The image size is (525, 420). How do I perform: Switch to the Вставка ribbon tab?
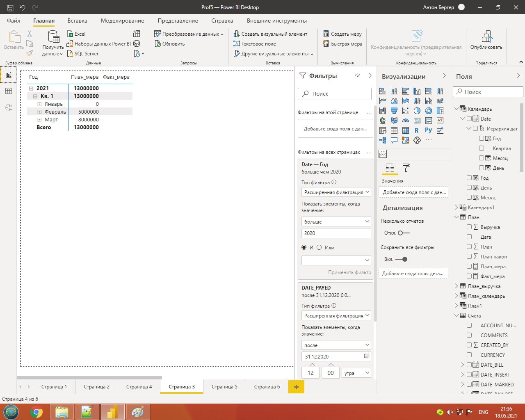77,21
